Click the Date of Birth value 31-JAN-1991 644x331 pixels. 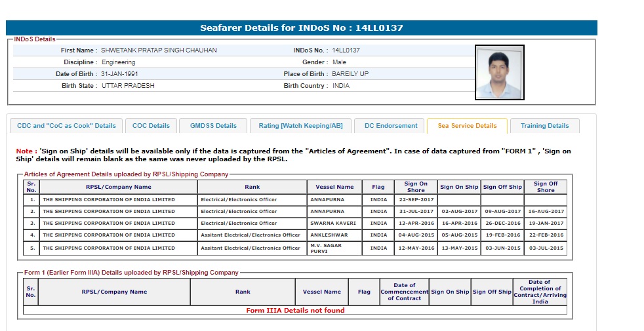click(x=120, y=74)
